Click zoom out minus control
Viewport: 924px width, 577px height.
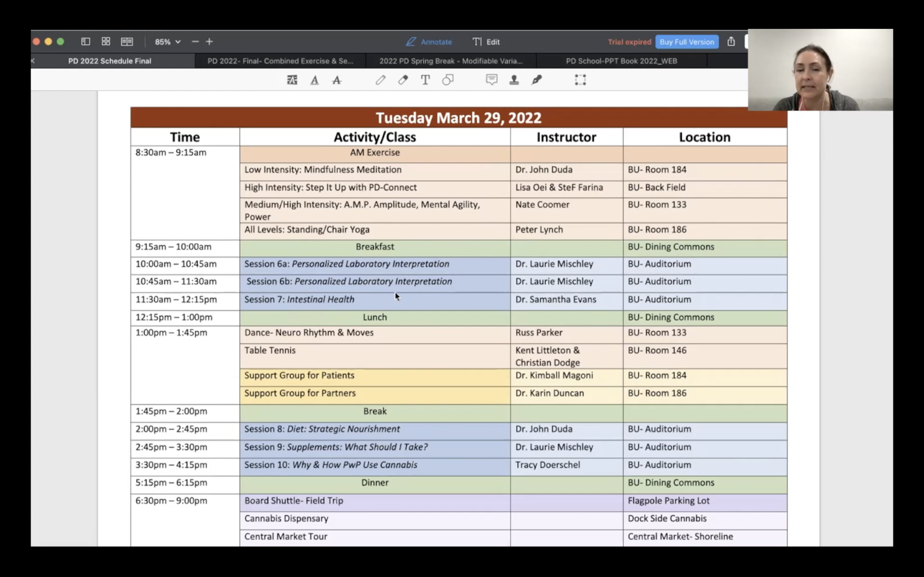(195, 42)
